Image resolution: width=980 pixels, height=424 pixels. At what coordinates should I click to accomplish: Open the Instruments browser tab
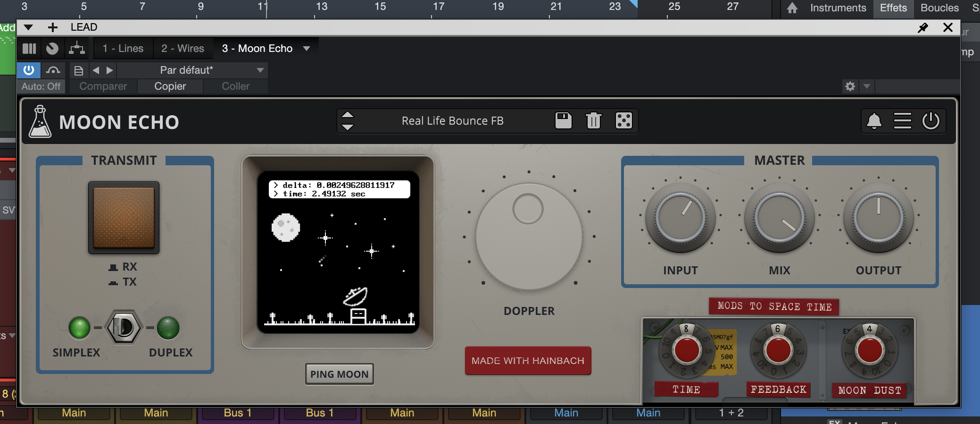tap(838, 8)
